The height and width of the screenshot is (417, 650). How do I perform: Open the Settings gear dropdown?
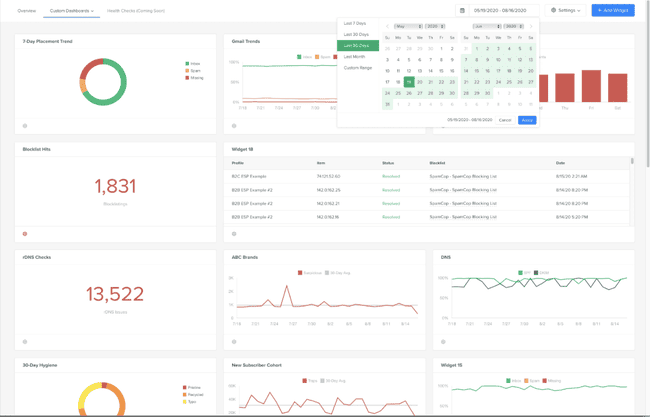pyautogui.click(x=566, y=10)
